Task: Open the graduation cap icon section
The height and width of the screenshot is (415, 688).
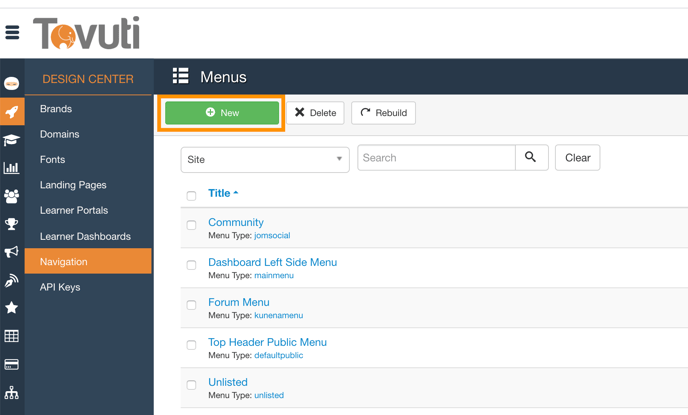Action: coord(12,141)
